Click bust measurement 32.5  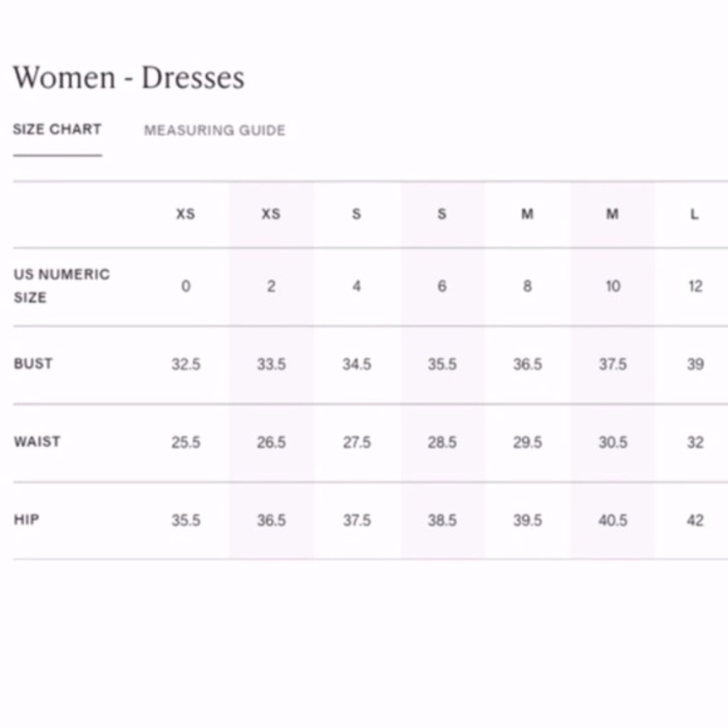(x=186, y=364)
